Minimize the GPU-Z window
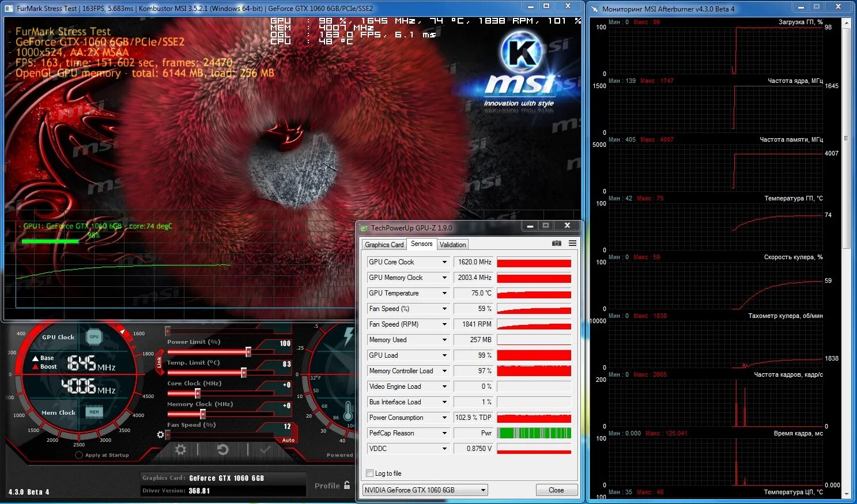Screen dimensions: 857x504 pyautogui.click(x=530, y=226)
